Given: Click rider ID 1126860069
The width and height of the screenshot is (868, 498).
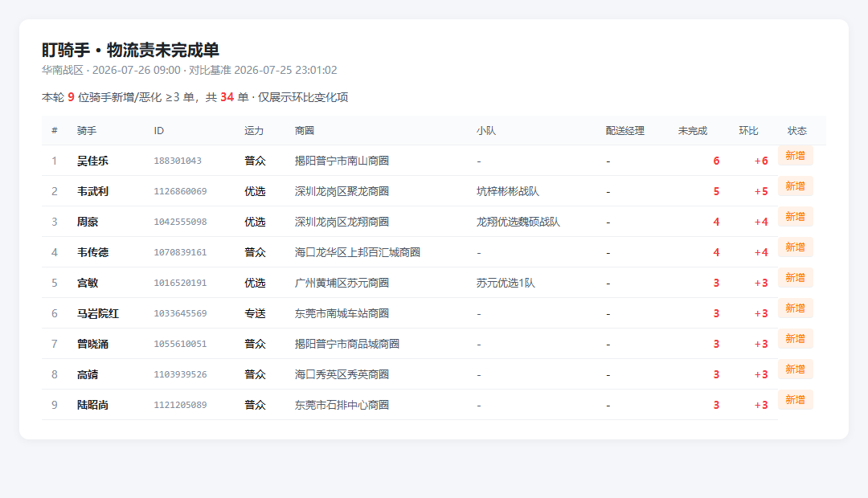Looking at the screenshot, I should tap(181, 191).
